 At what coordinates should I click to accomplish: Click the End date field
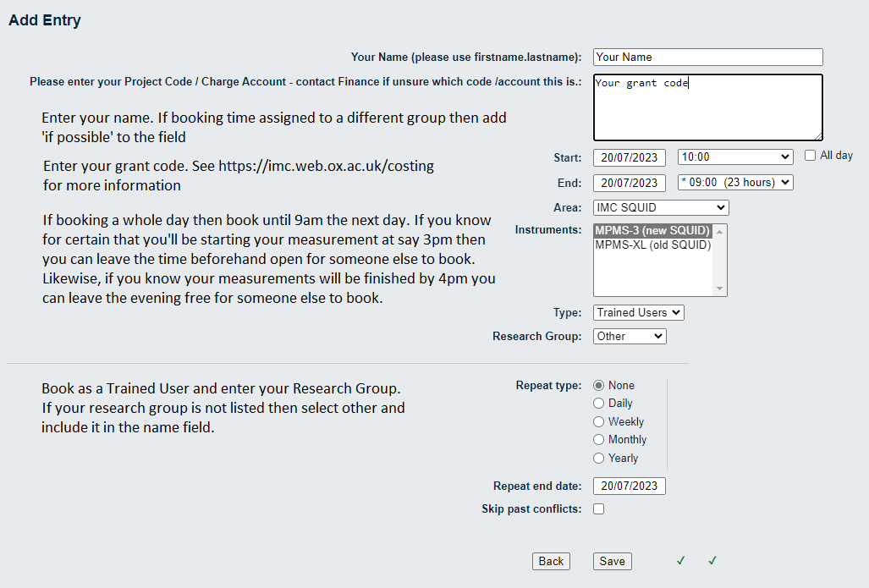[629, 183]
